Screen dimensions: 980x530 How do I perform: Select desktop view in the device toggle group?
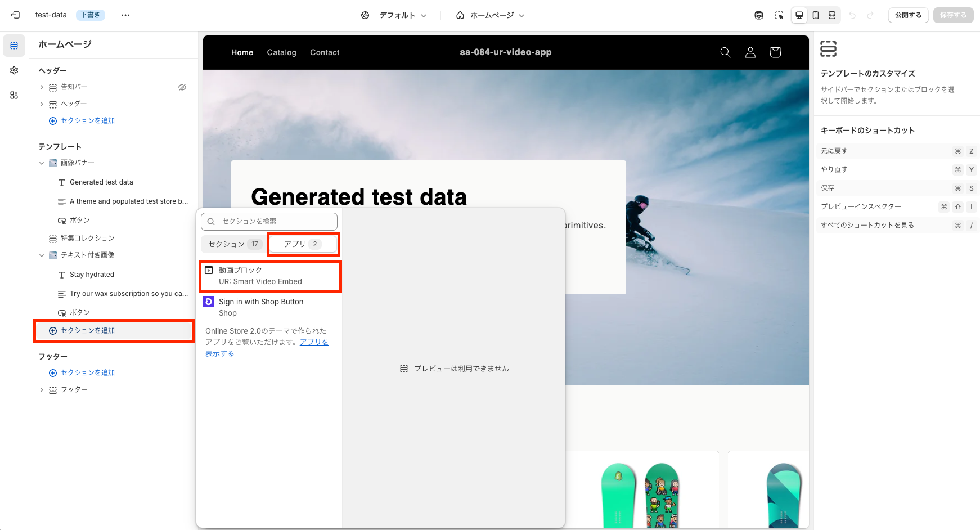click(x=799, y=15)
